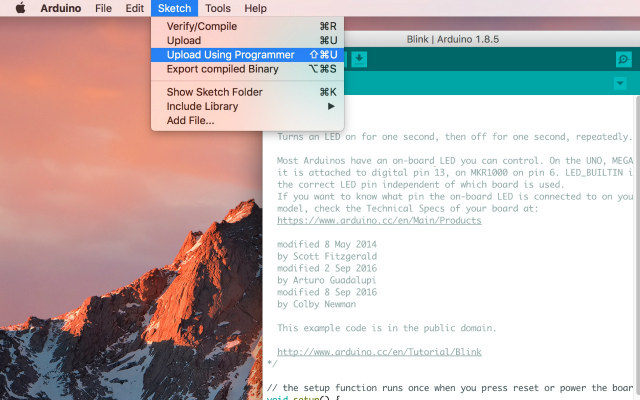Open the Serial Monitor
Screen dimensions: 640x400
(x=623, y=60)
